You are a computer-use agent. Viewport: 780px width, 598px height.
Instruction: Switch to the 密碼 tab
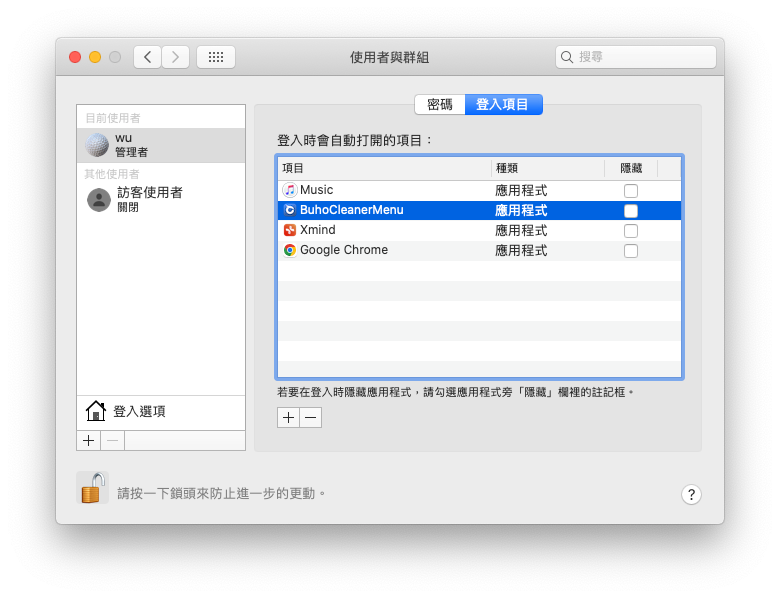pos(440,104)
